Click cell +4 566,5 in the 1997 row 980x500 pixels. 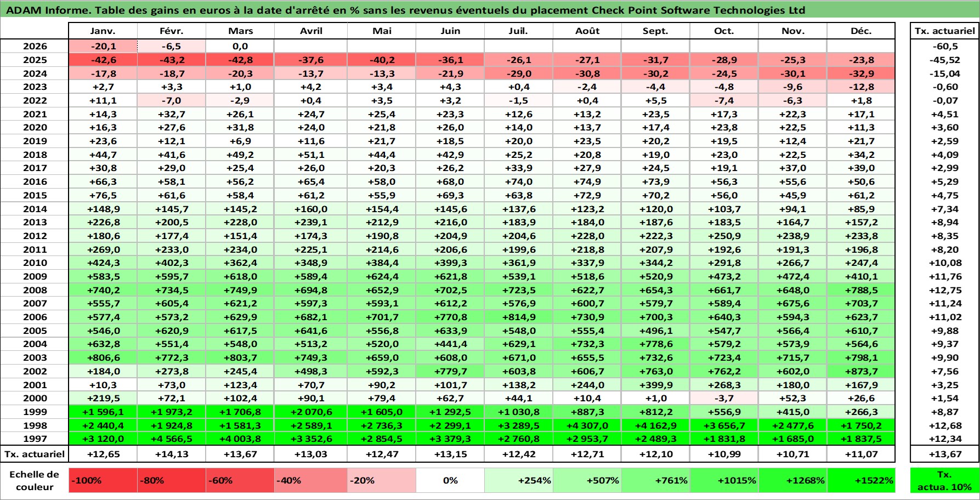[172, 439]
